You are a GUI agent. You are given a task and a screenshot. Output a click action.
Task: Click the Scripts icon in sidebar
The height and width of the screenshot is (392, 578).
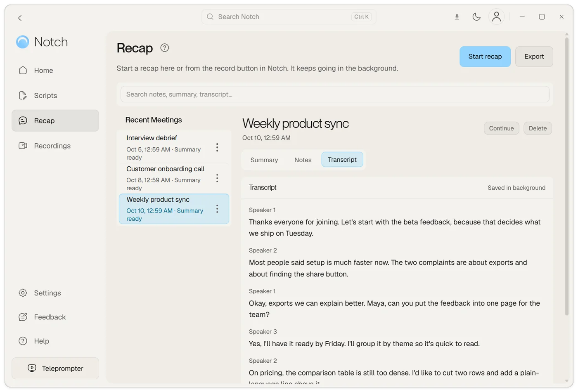tap(23, 96)
